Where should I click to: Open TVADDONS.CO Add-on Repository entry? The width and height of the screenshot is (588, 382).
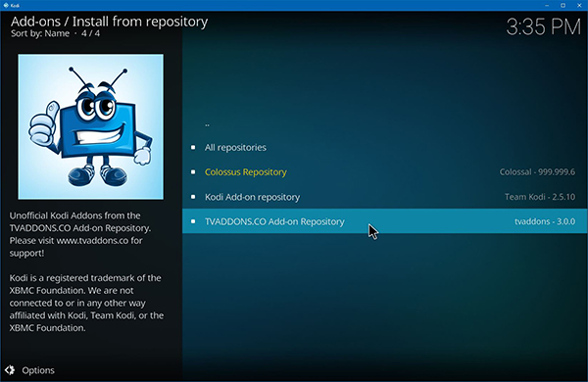[385, 221]
